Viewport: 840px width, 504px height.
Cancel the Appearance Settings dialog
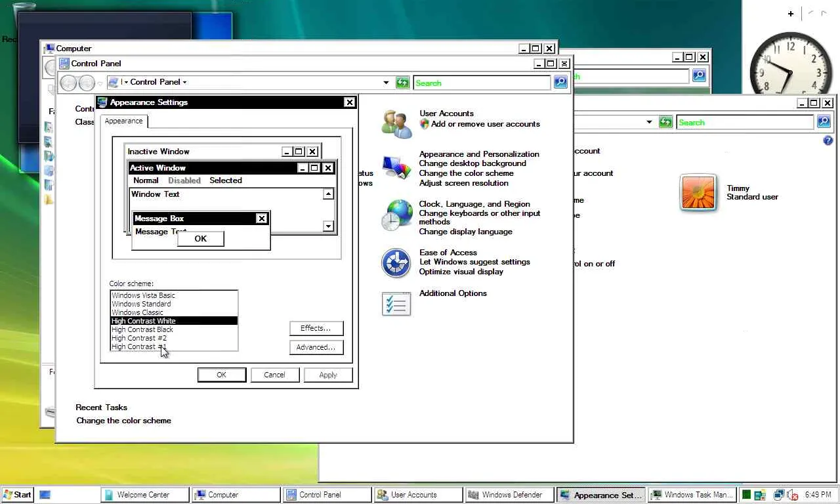[x=275, y=375]
